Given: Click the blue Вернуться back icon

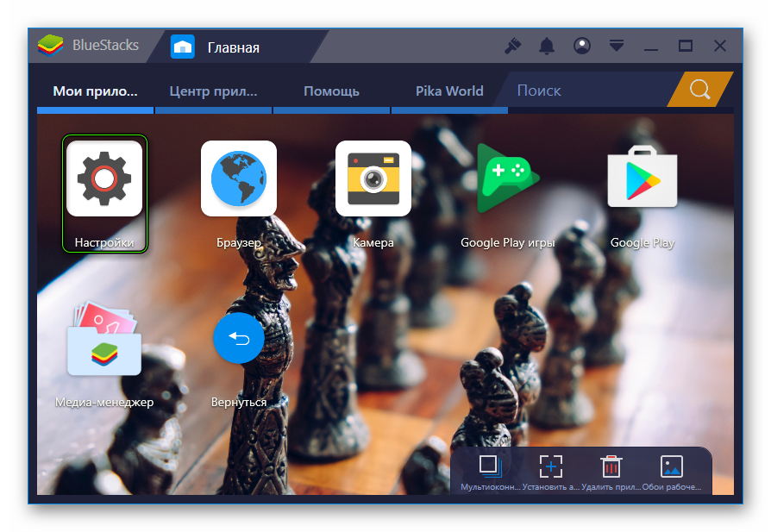Looking at the screenshot, I should (x=239, y=338).
